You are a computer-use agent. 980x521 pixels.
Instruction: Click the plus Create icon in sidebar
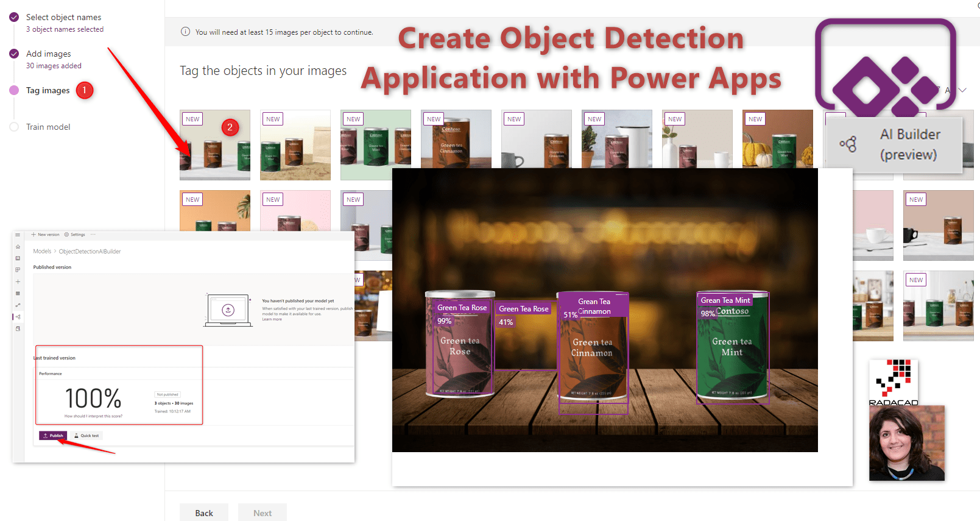tap(18, 282)
